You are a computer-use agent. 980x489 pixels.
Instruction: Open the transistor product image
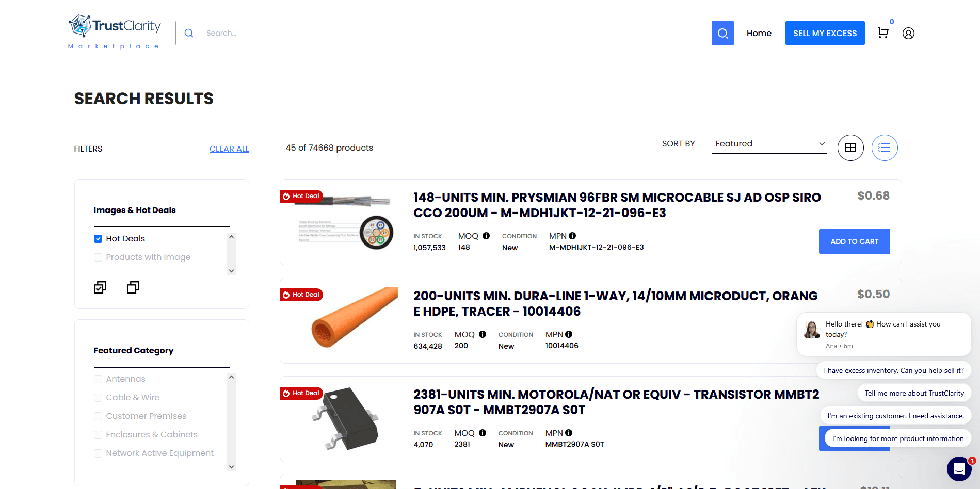[x=345, y=418]
